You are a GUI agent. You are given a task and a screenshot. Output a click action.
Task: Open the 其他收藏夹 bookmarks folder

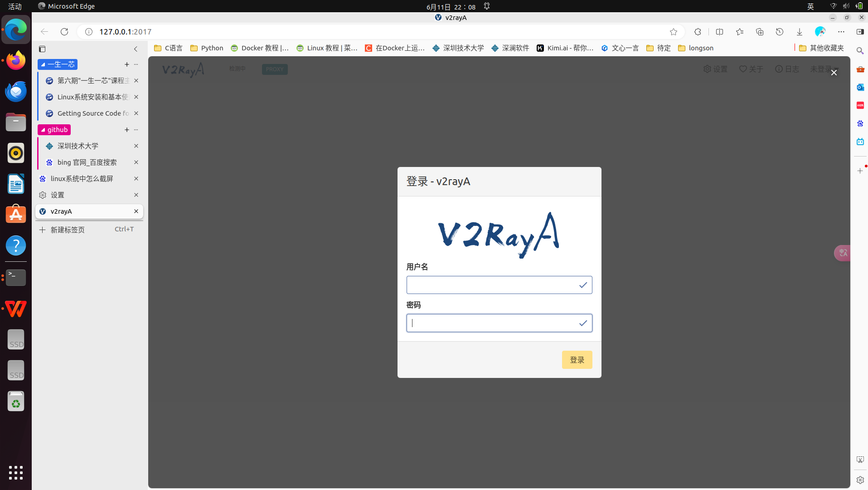(821, 48)
